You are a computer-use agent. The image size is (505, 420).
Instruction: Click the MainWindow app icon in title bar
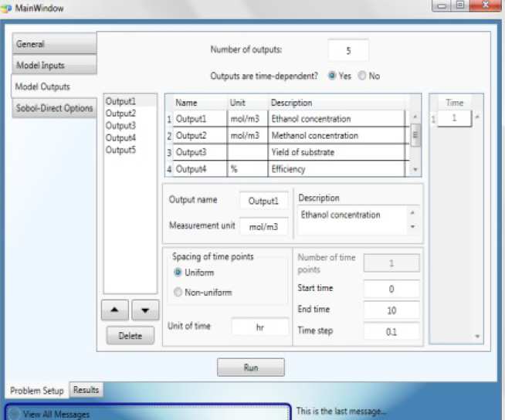point(7,8)
